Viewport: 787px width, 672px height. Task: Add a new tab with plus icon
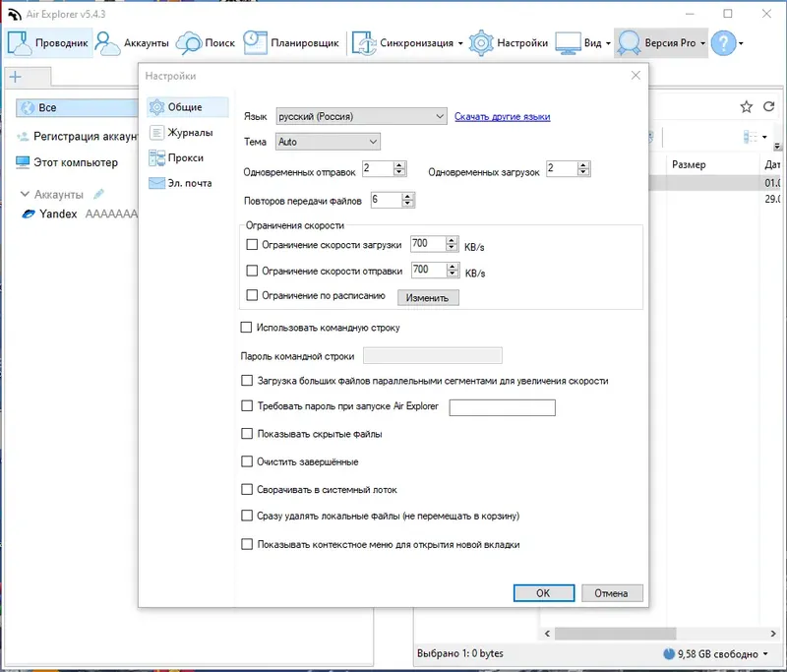(16, 77)
